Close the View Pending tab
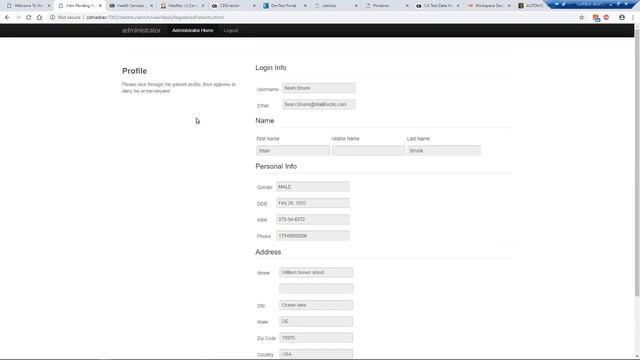Image resolution: width=640 pixels, height=360 pixels. [x=100, y=6]
